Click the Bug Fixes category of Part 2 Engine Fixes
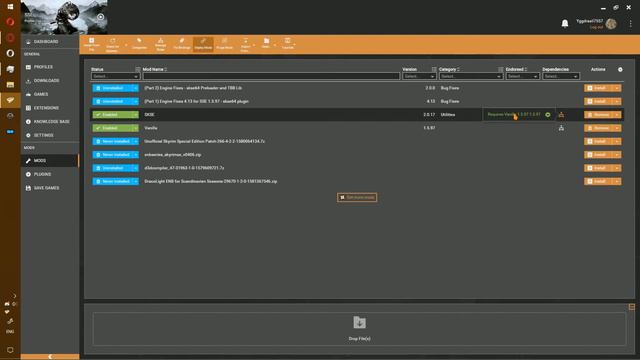The width and height of the screenshot is (640, 360). pyautogui.click(x=450, y=88)
